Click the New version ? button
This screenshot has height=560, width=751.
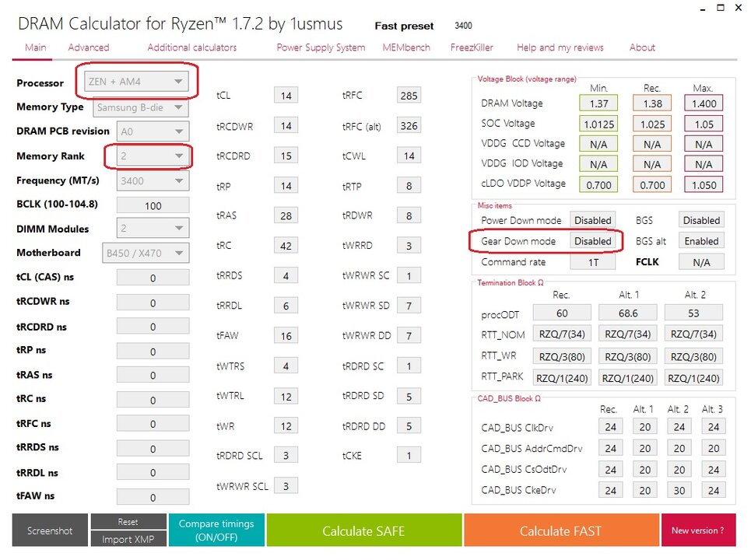[x=698, y=530]
